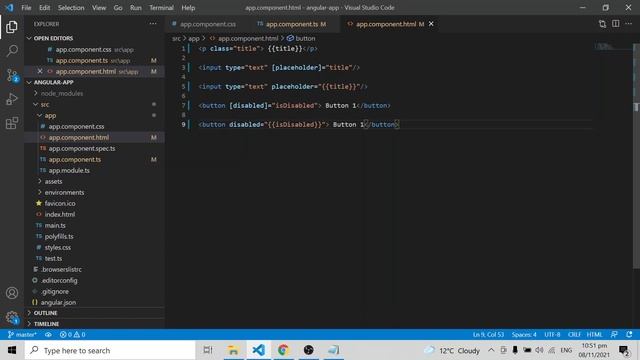640x360 pixels.
Task: Open File Explorer from the taskbar
Action: click(233, 350)
